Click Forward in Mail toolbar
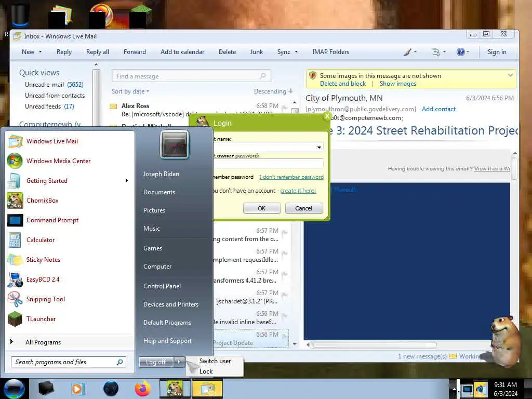The height and width of the screenshot is (399, 532). (x=135, y=52)
